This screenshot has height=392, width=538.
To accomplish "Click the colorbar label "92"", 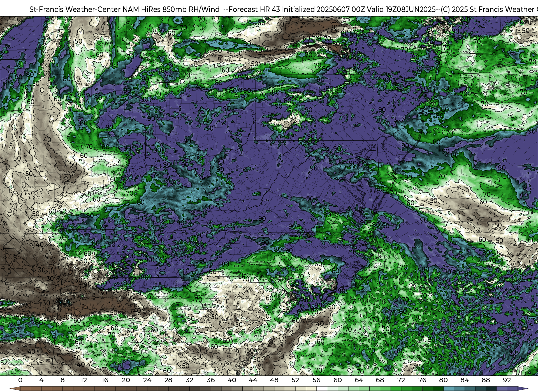I will click(x=507, y=380).
